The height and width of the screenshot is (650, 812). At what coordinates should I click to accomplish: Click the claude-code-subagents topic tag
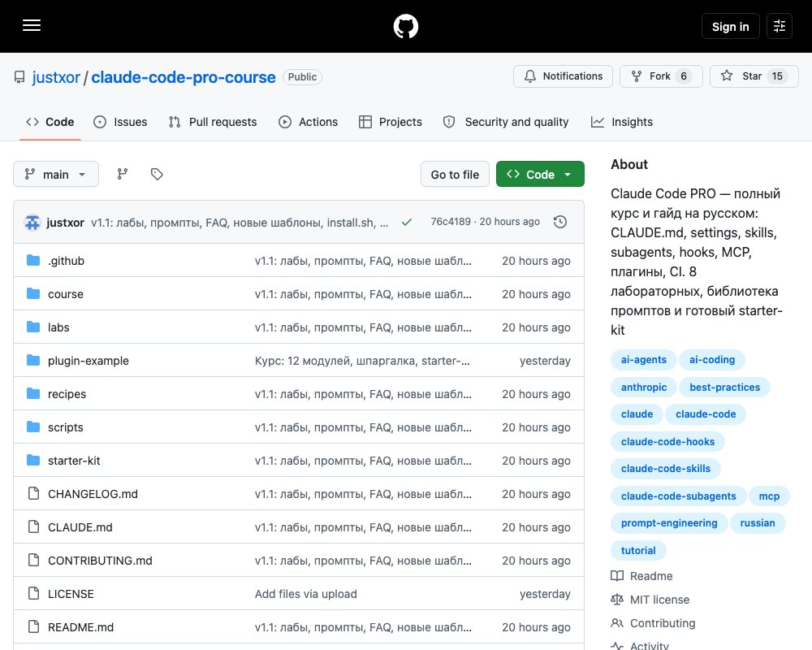(678, 496)
